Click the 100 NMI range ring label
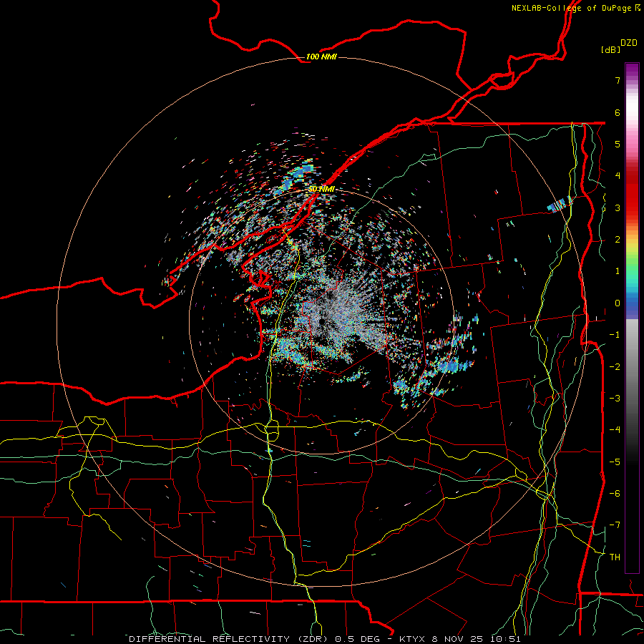The image size is (644, 644). 321,57
